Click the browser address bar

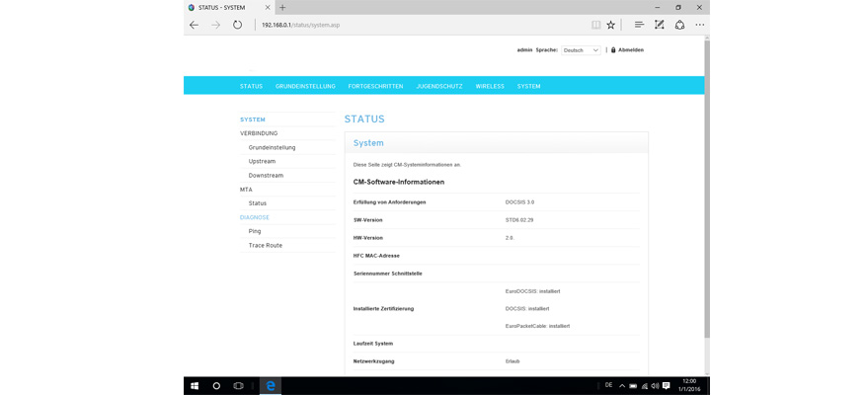click(x=415, y=25)
